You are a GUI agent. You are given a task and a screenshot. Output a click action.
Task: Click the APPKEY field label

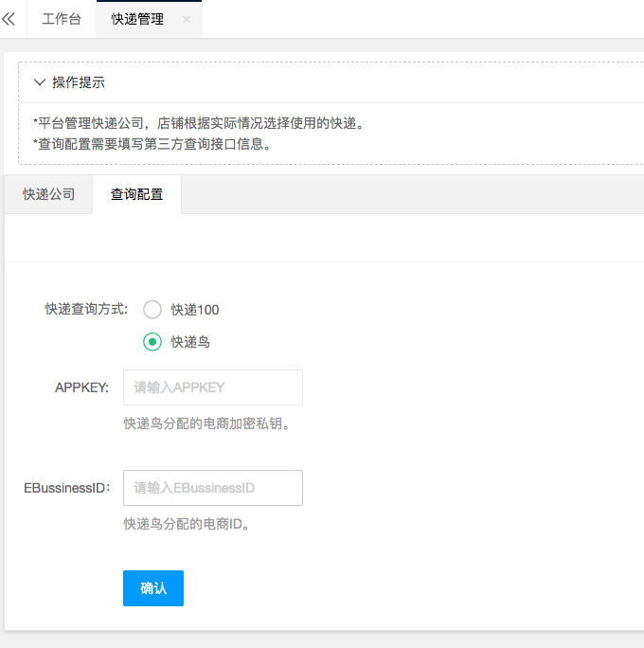(x=81, y=387)
